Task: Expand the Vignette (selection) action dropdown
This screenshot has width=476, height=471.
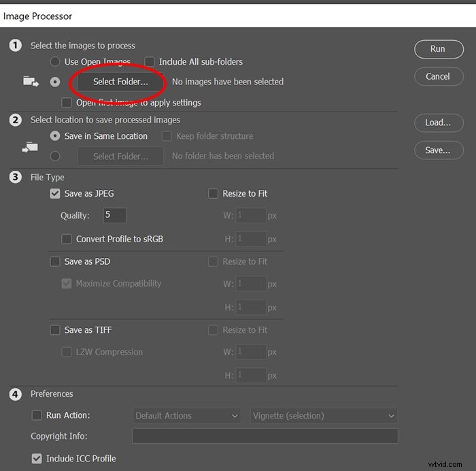Action: tap(324, 416)
